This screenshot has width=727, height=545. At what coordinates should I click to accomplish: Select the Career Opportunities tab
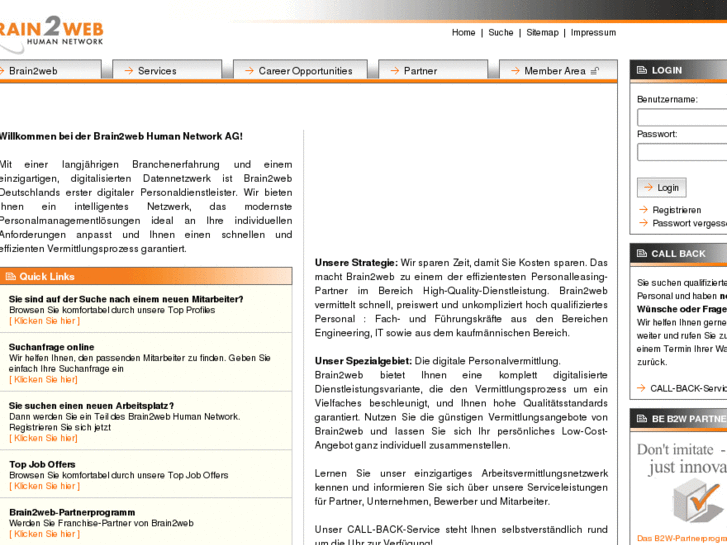point(300,70)
